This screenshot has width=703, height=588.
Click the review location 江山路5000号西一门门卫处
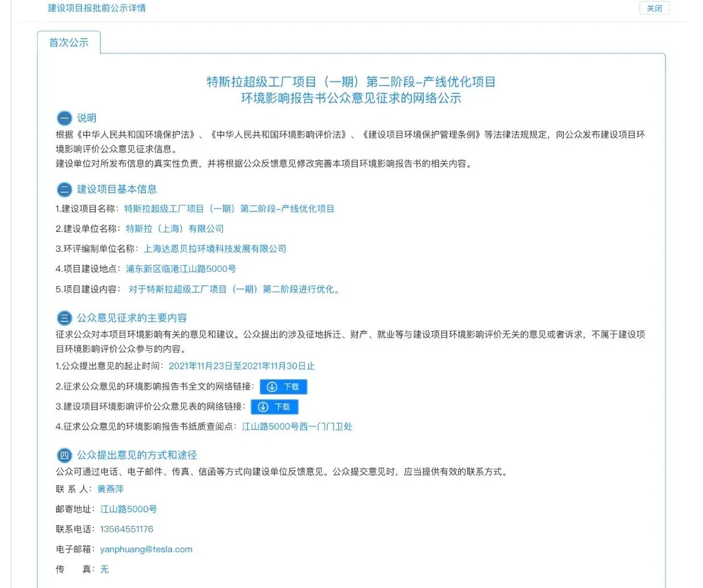[297, 426]
